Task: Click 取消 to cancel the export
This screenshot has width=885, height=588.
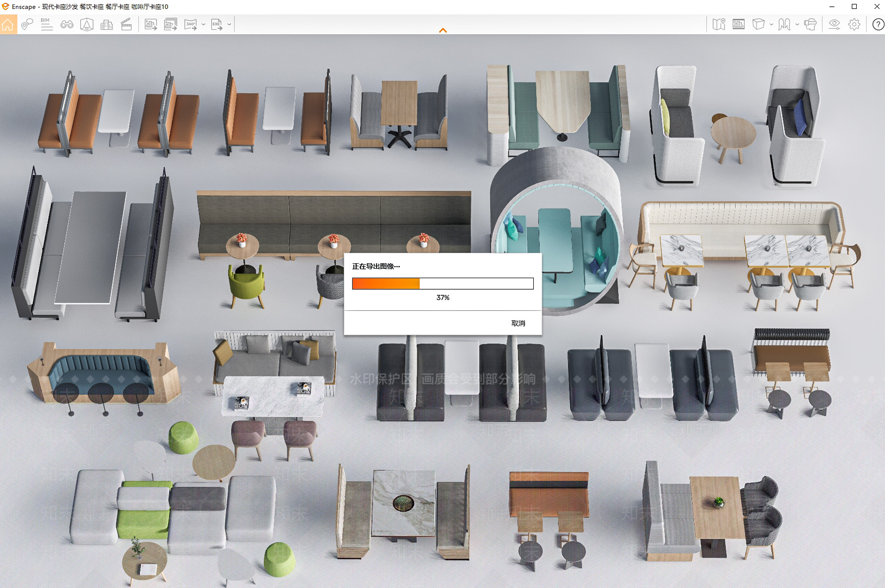Action: click(x=518, y=323)
